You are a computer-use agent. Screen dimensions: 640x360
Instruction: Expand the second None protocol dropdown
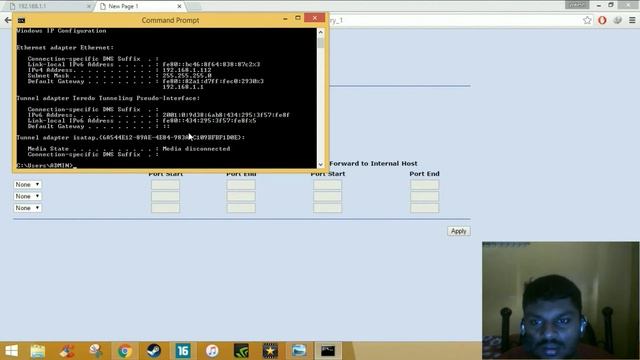pos(27,196)
